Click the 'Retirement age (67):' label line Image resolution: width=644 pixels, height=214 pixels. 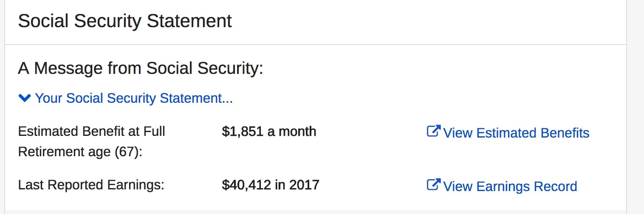tap(80, 152)
